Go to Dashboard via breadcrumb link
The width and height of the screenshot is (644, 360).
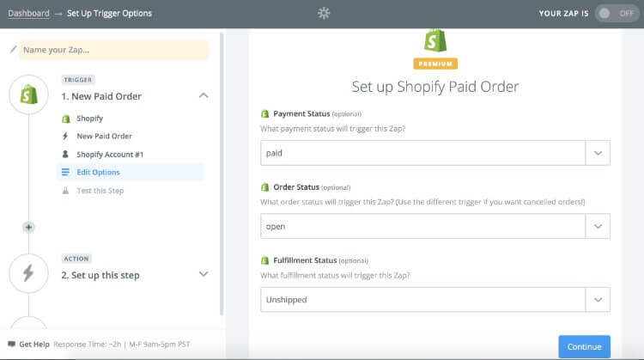pos(28,13)
